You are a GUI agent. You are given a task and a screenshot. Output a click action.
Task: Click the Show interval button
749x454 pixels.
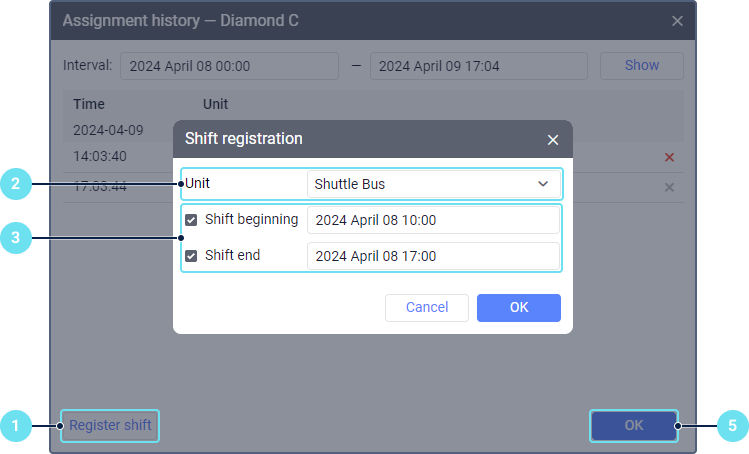click(642, 66)
